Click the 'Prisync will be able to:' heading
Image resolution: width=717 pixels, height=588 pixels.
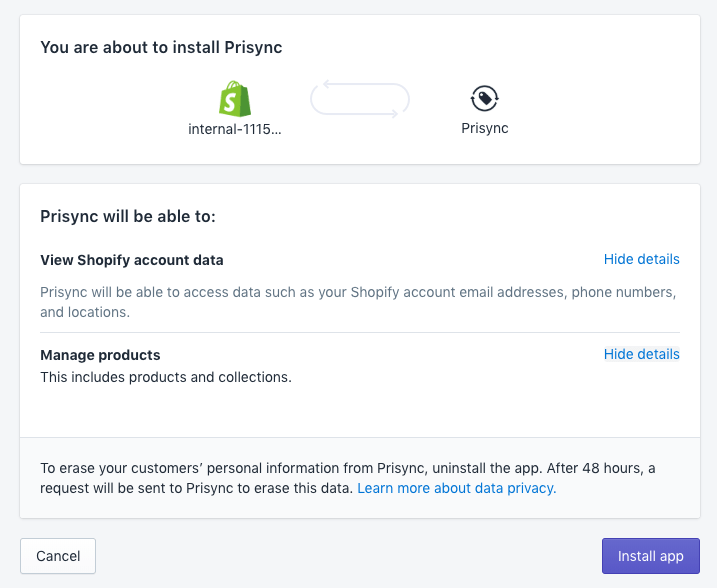128,216
